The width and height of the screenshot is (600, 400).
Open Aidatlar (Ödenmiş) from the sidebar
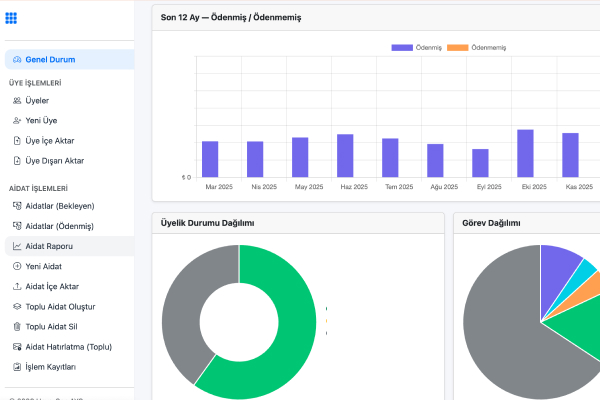(x=59, y=226)
